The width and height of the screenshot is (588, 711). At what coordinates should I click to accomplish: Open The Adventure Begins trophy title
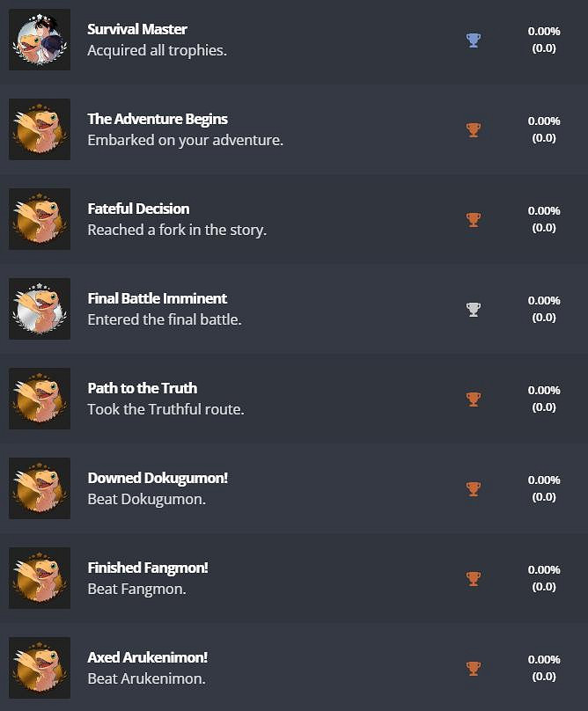tap(158, 119)
